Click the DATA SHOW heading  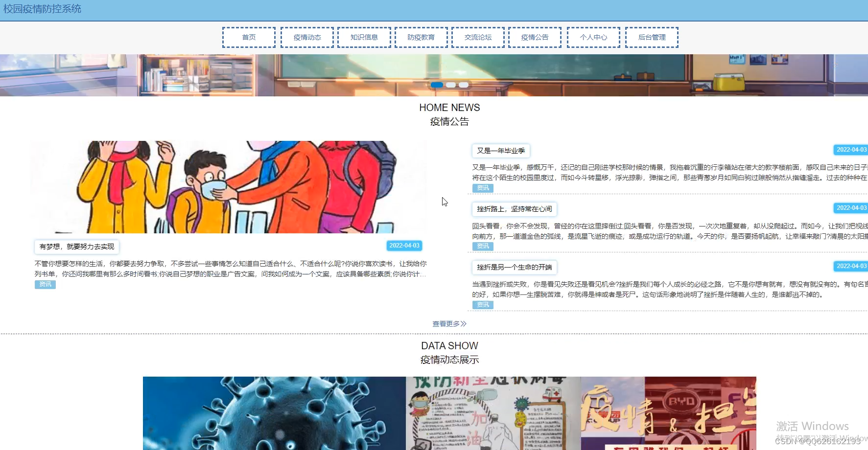pos(449,346)
